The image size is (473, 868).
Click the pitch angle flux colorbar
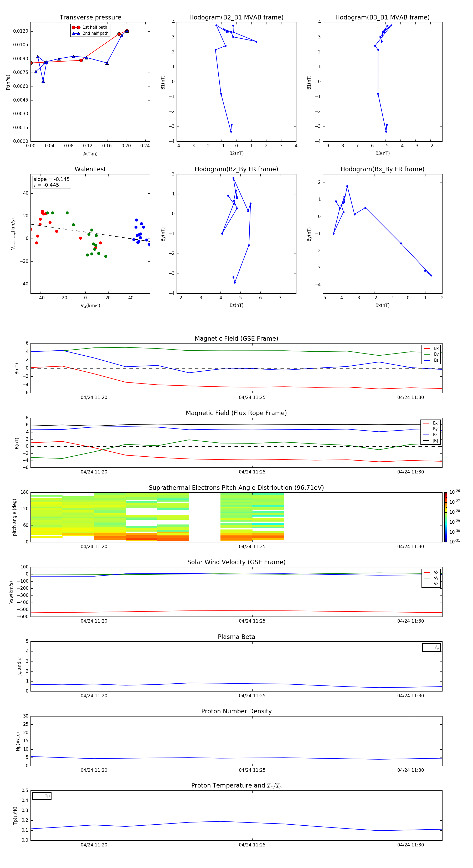445,517
